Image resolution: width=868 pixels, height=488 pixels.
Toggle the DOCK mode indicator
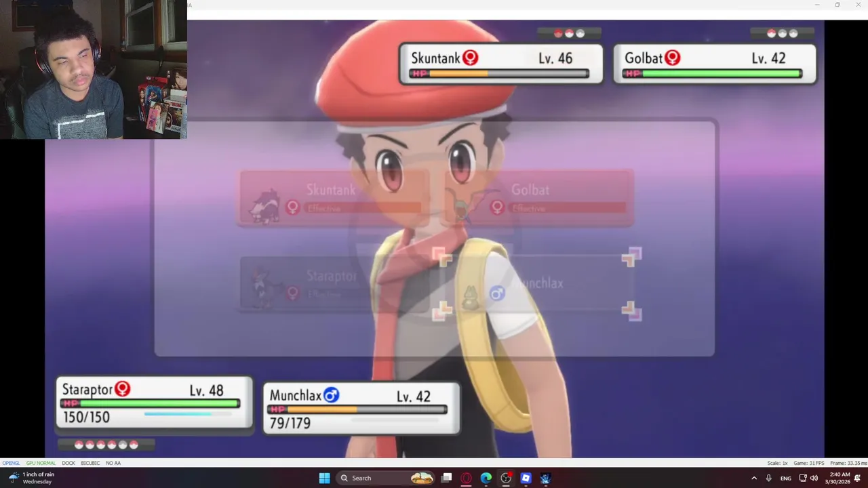coord(68,463)
